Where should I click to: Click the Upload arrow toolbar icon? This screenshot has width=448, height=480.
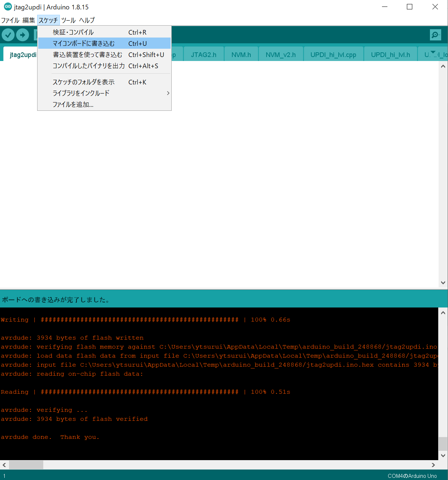point(23,35)
